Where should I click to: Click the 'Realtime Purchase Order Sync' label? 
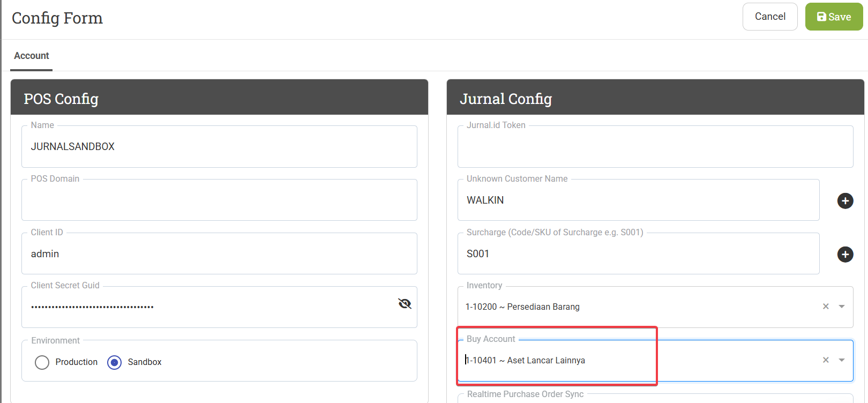pos(525,394)
